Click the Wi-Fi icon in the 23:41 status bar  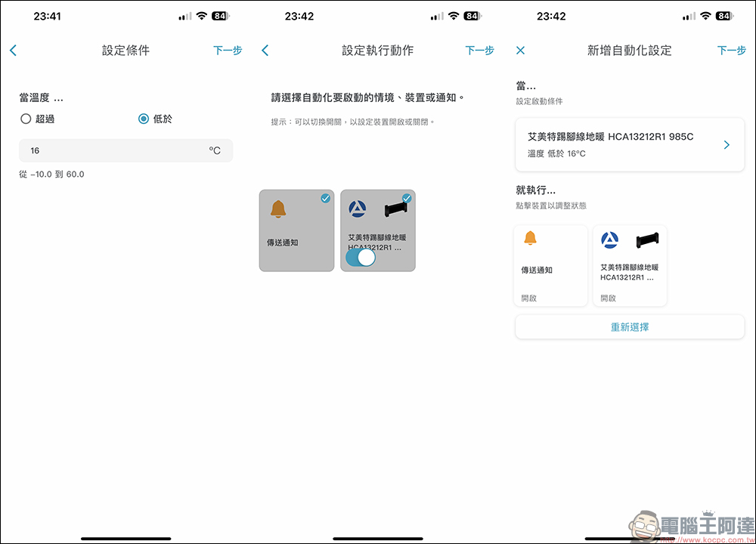[202, 16]
